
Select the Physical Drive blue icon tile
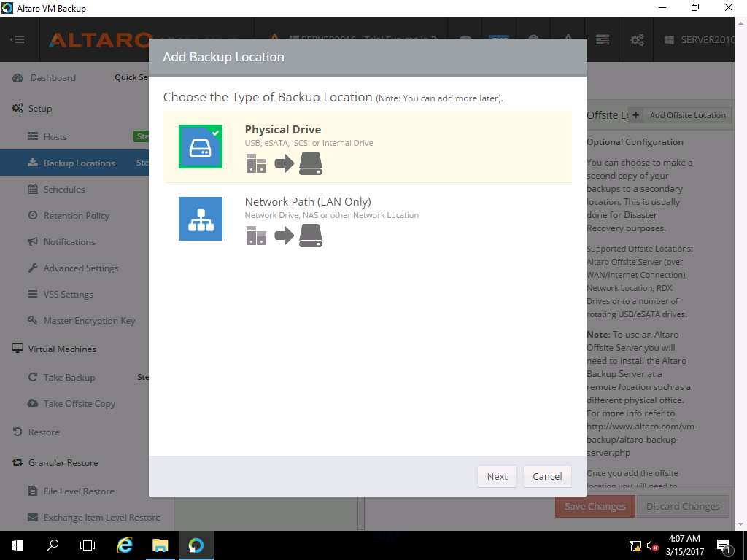pyautogui.click(x=201, y=146)
